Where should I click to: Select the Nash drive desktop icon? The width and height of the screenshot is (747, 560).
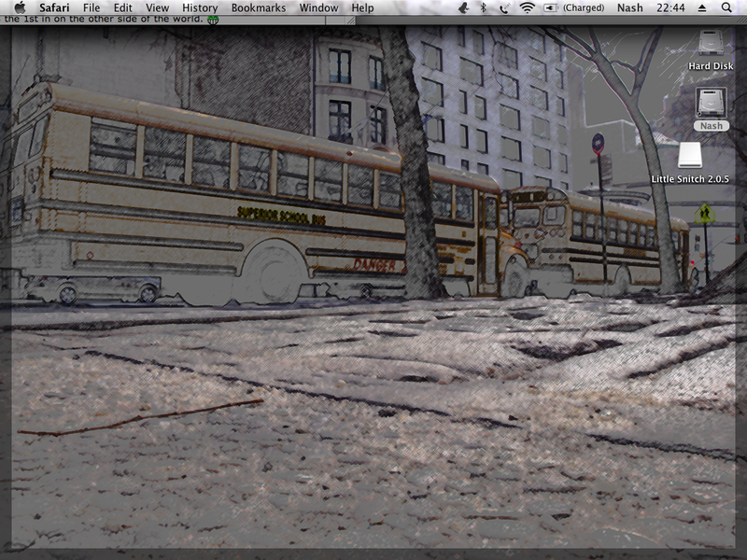711,103
